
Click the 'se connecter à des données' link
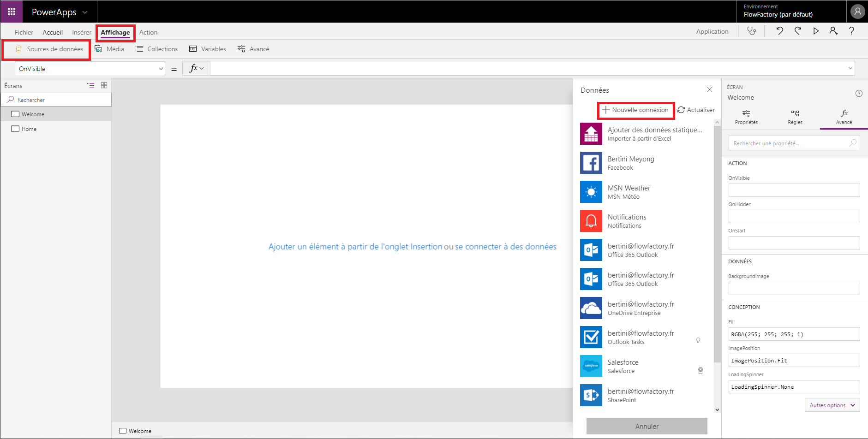pos(506,247)
